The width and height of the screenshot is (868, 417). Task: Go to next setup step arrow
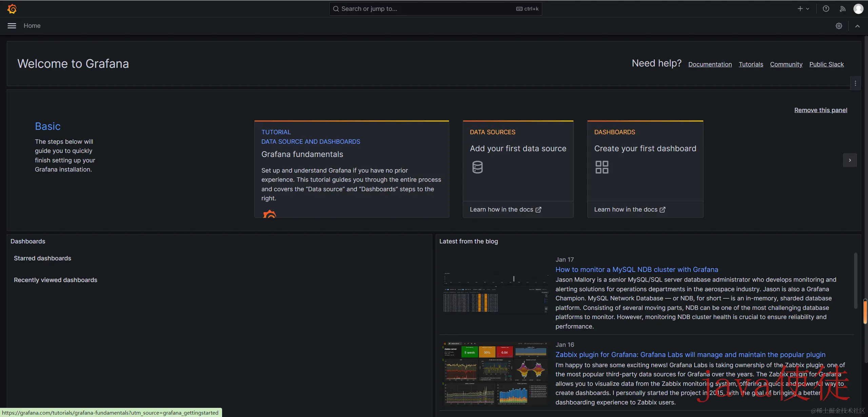850,160
